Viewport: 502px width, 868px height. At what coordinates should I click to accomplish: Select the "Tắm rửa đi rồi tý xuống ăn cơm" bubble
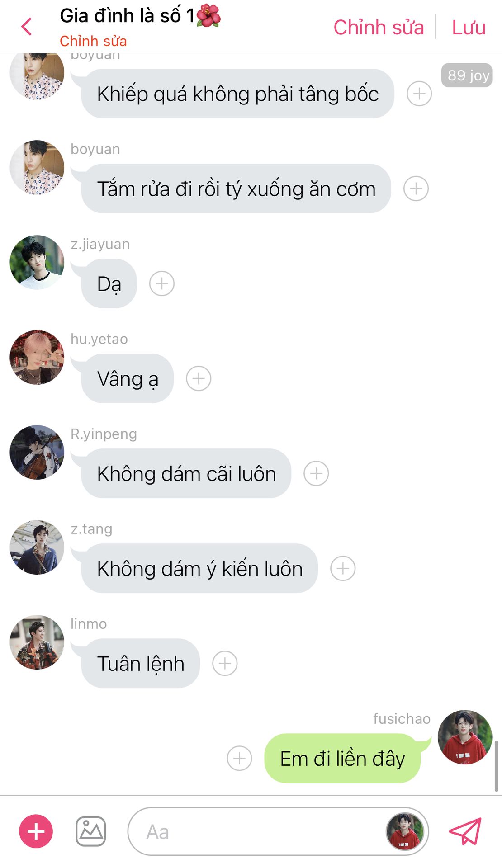click(236, 189)
